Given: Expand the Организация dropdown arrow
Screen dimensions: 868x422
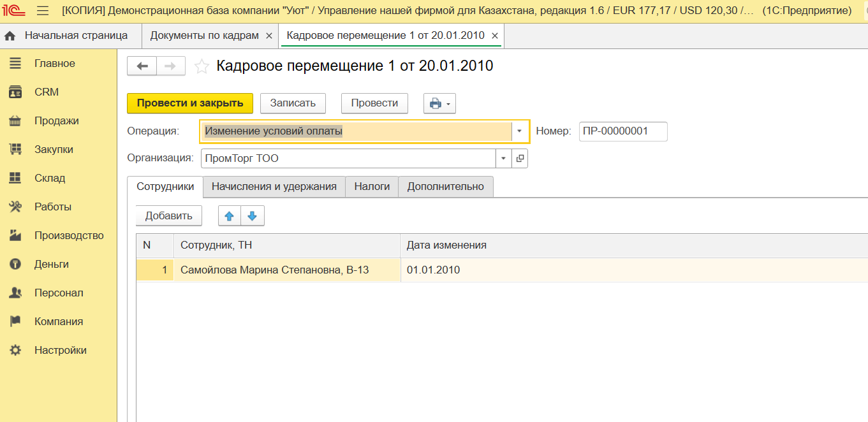Looking at the screenshot, I should click(x=504, y=159).
